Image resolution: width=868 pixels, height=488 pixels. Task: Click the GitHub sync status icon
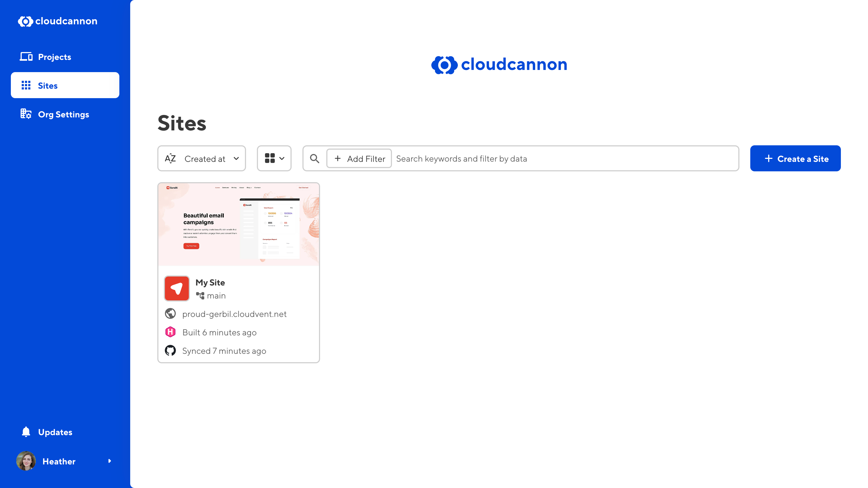click(x=171, y=350)
